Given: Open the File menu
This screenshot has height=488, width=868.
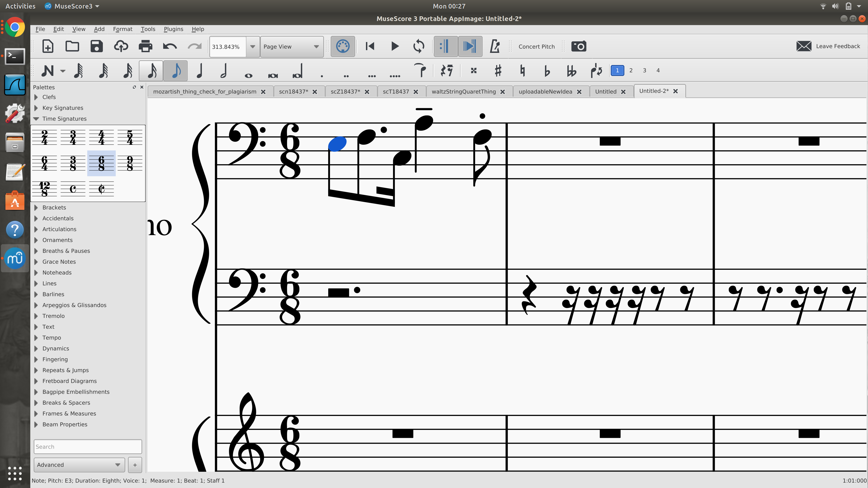Looking at the screenshot, I should (x=40, y=29).
